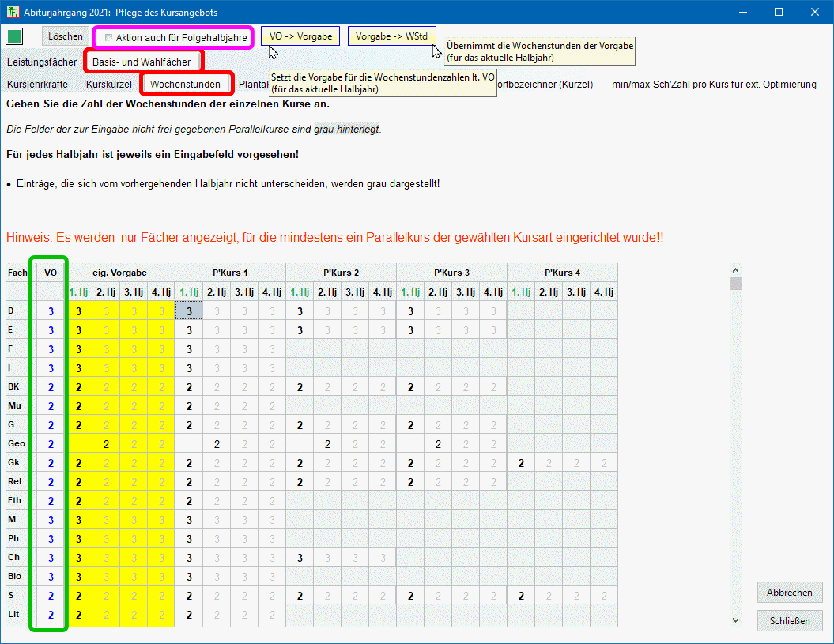Click the application icon in the title bar
The width and height of the screenshot is (834, 644).
[13, 13]
